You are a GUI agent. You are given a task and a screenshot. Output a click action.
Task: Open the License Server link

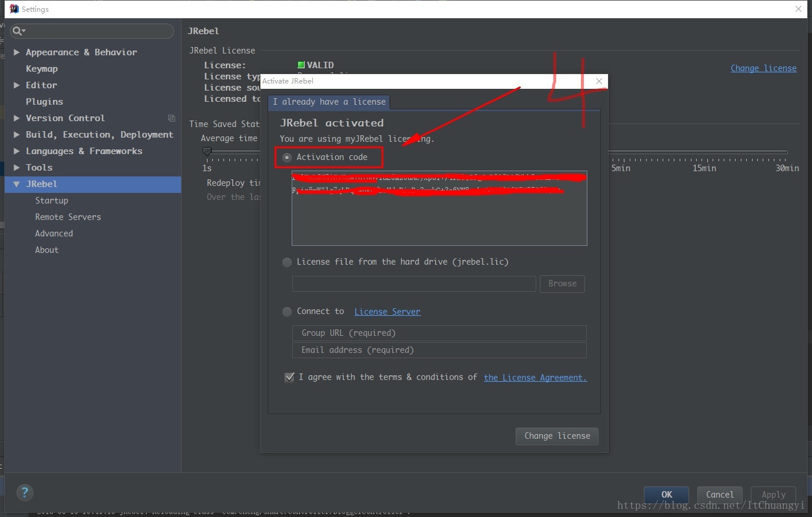tap(387, 312)
